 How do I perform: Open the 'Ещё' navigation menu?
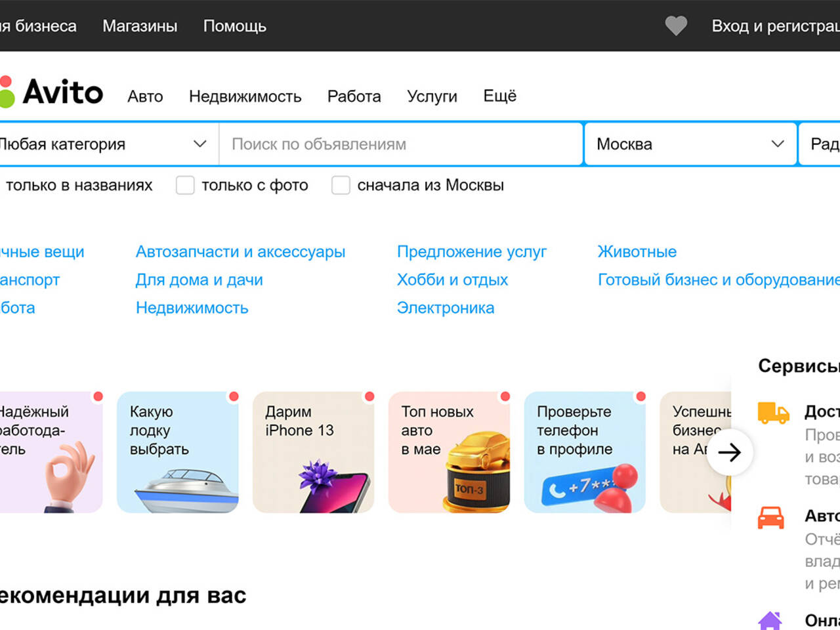(500, 96)
